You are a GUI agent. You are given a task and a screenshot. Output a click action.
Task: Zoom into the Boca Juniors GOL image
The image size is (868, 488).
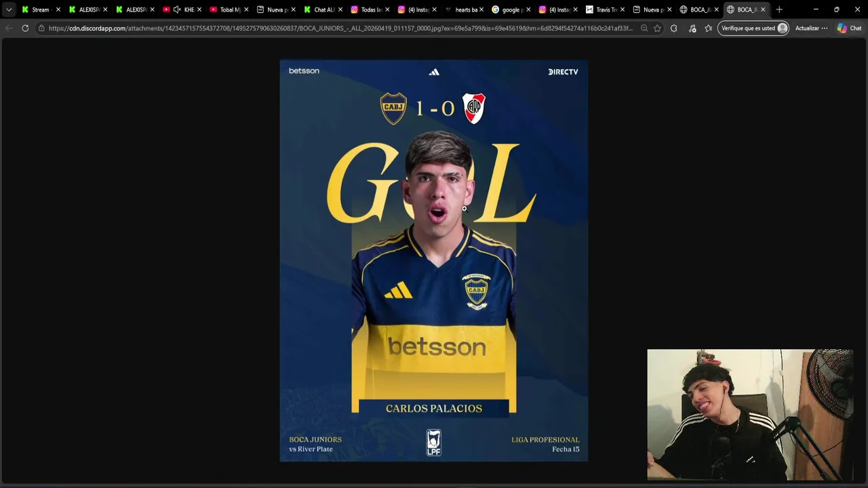click(434, 261)
